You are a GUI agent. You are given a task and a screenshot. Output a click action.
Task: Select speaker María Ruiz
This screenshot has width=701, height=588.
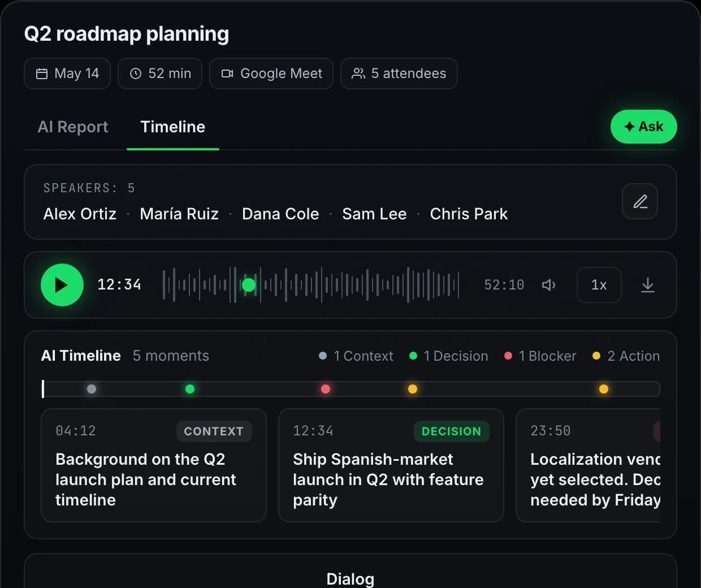tap(179, 214)
